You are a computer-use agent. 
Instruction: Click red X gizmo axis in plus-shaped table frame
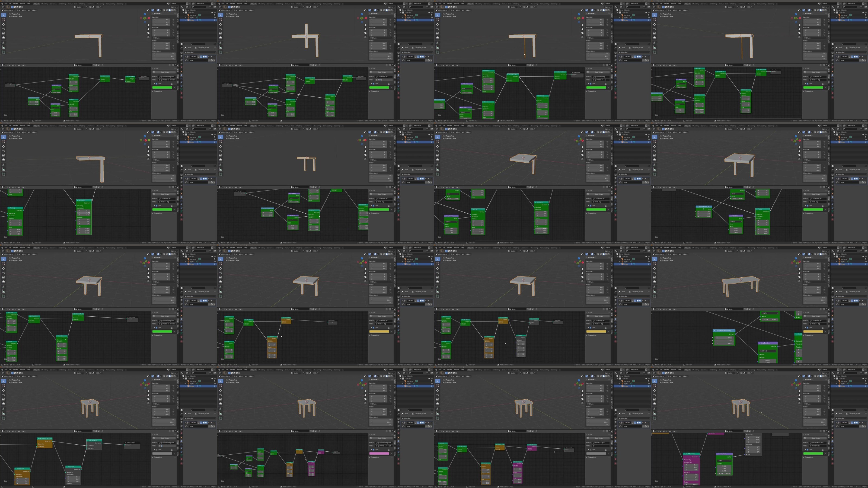point(366,18)
